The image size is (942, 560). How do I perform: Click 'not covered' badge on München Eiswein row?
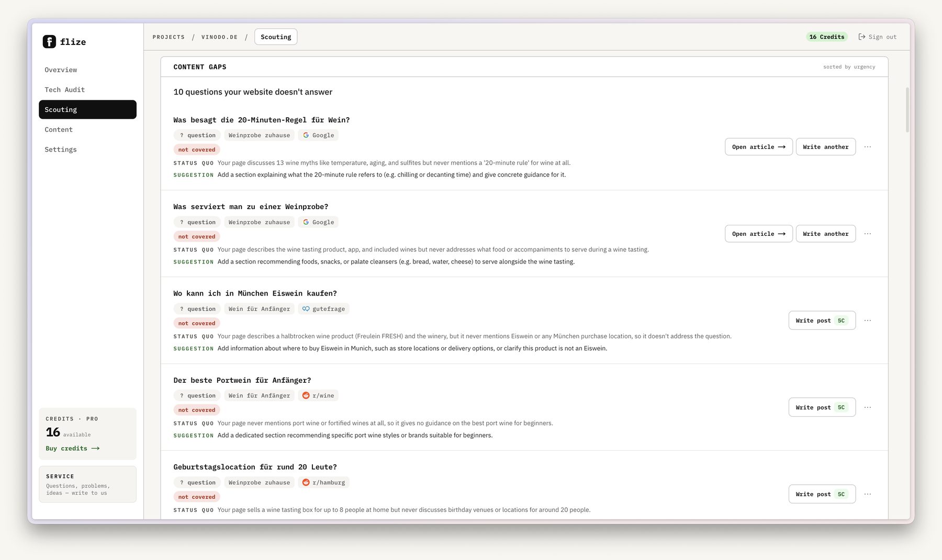(x=197, y=323)
